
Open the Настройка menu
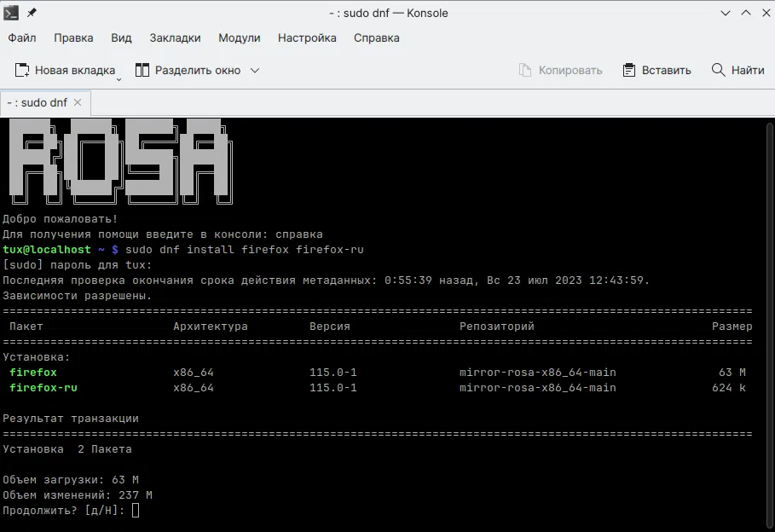tap(307, 38)
